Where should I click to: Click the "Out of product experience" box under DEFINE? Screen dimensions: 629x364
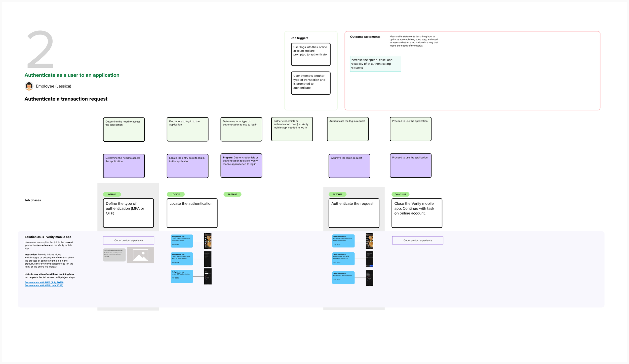pyautogui.click(x=129, y=240)
